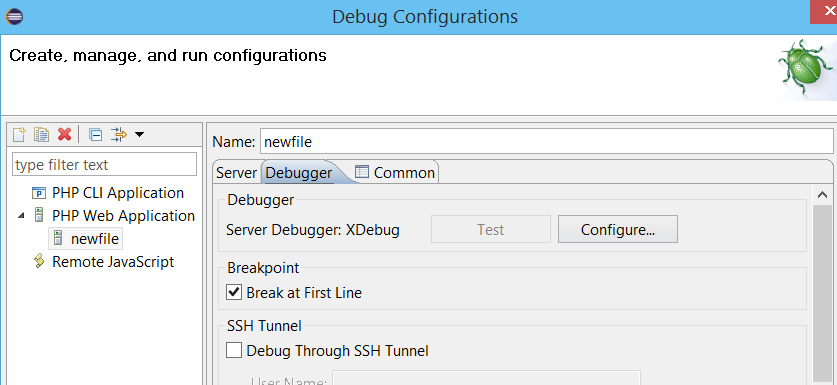
Task: Click the Eclipse icon in title bar
Action: point(14,17)
